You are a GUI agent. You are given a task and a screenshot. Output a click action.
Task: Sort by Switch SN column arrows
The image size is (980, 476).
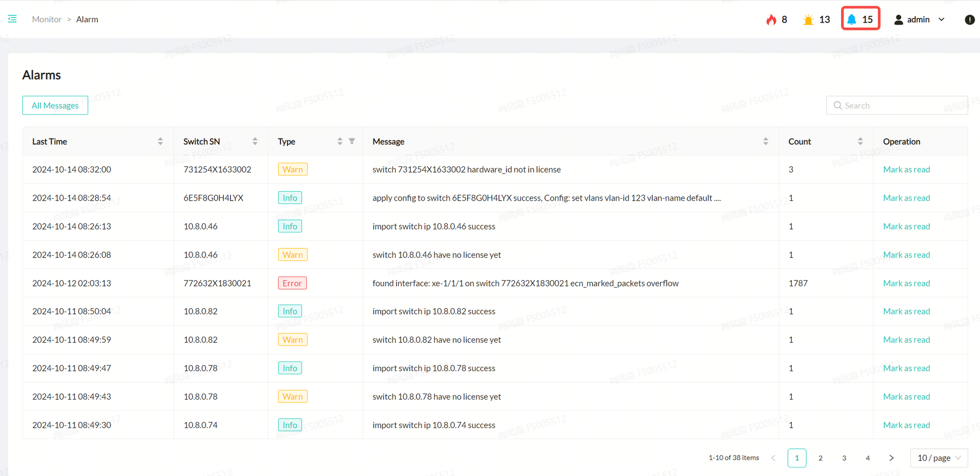[x=255, y=141]
